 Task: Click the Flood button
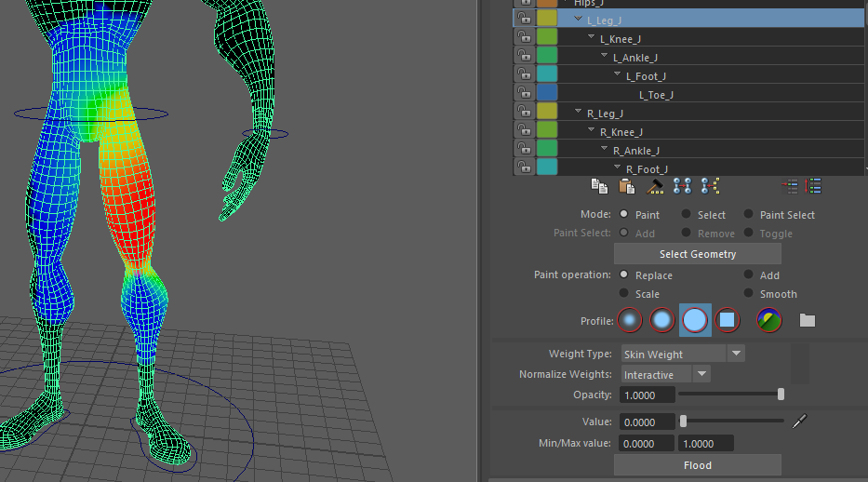[x=697, y=465]
